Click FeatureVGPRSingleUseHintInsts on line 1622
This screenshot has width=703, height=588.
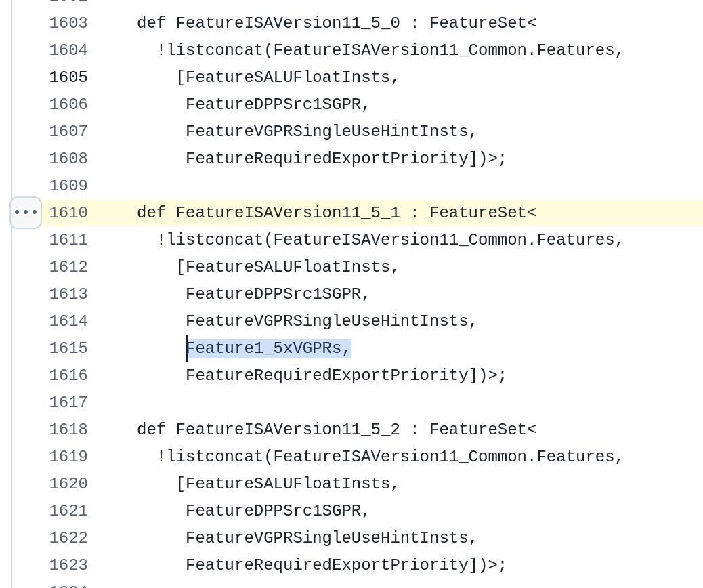[327, 538]
